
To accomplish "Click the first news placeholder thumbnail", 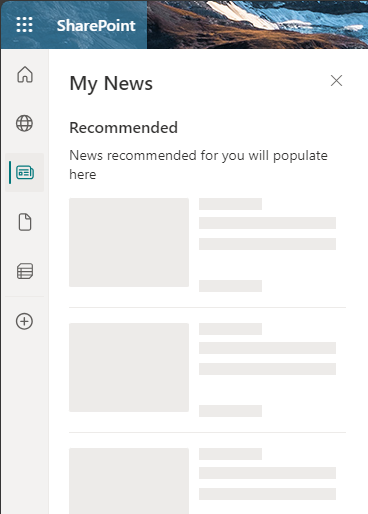I will pyautogui.click(x=129, y=242).
